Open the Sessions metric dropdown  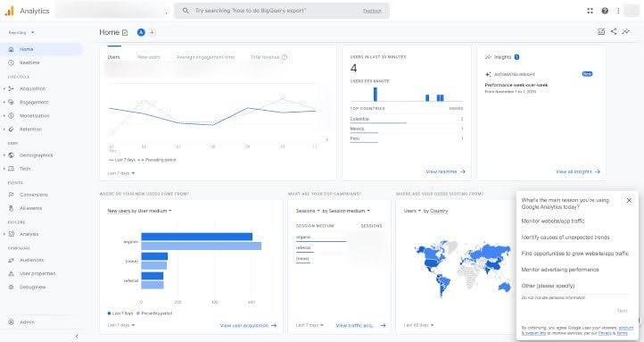[308, 211]
